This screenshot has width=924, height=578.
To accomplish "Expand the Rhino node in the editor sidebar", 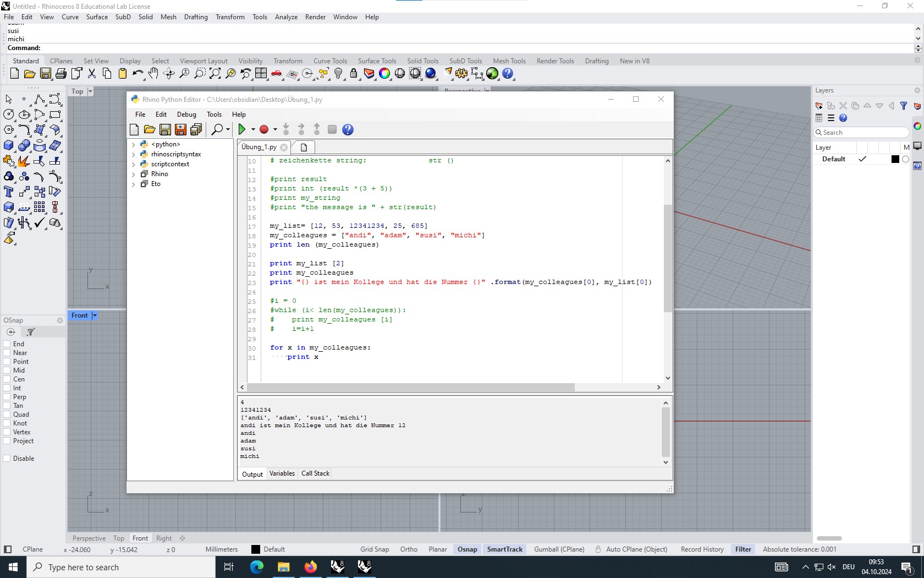I will (x=134, y=173).
